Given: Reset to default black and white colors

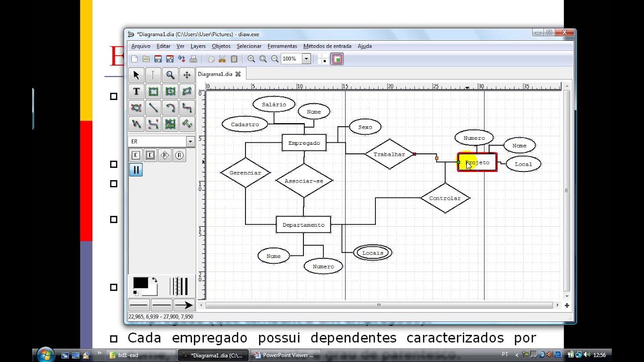Looking at the screenshot, I should pyautogui.click(x=136, y=293).
